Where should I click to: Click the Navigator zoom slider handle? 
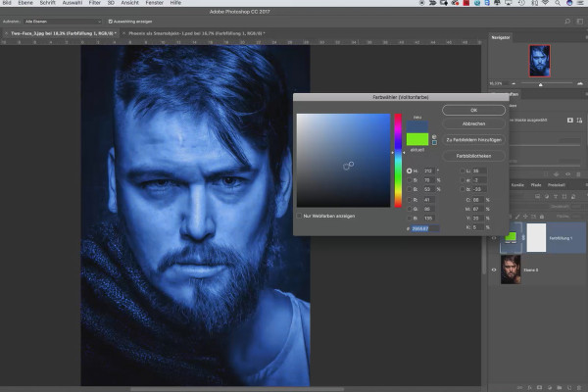(x=540, y=85)
